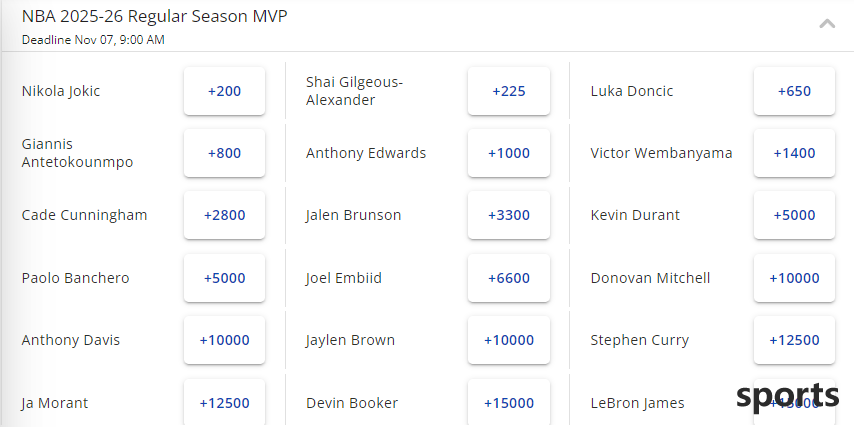This screenshot has width=854, height=427.
Task: Bet Anthony Edwards at +1000
Action: [x=509, y=153]
